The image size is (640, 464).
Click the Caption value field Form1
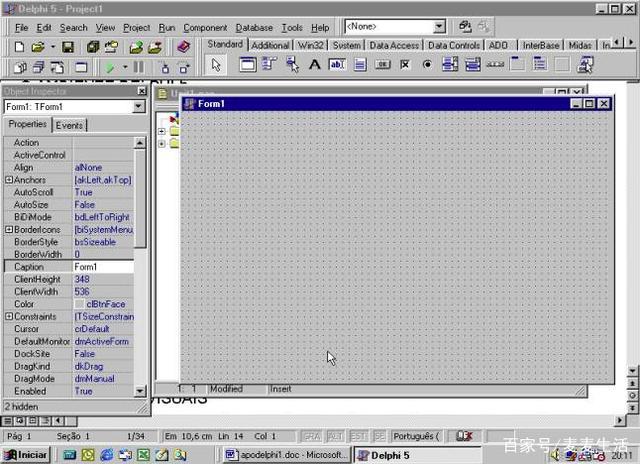103,267
